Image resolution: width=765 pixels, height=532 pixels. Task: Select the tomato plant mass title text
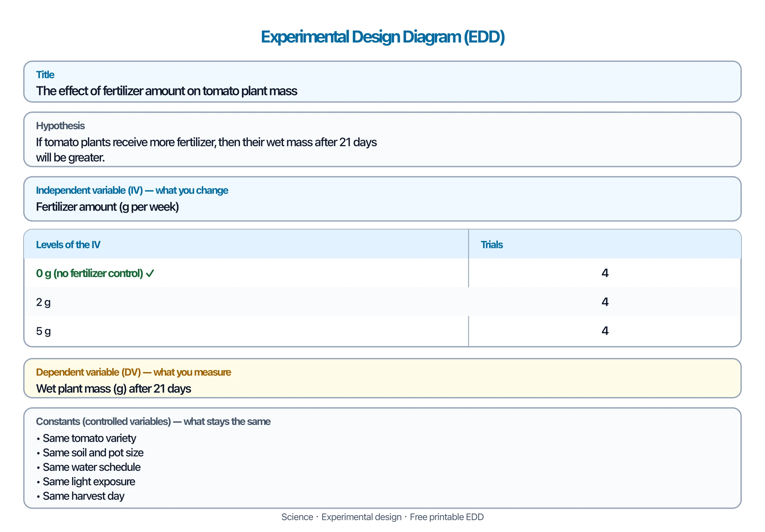click(x=167, y=91)
